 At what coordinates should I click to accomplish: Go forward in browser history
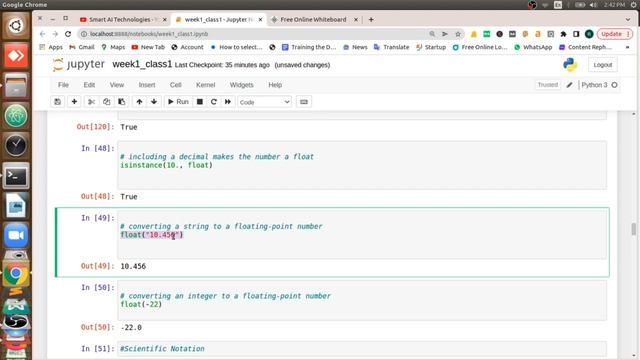pyautogui.click(x=55, y=34)
